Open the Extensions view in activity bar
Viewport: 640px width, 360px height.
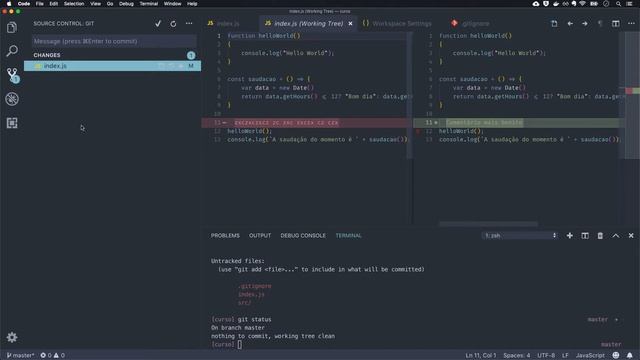pyautogui.click(x=12, y=123)
